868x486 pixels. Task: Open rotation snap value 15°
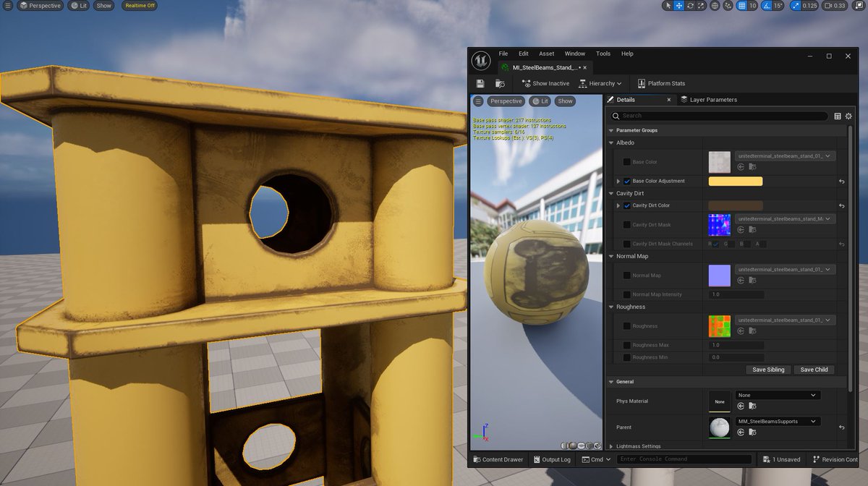click(778, 6)
